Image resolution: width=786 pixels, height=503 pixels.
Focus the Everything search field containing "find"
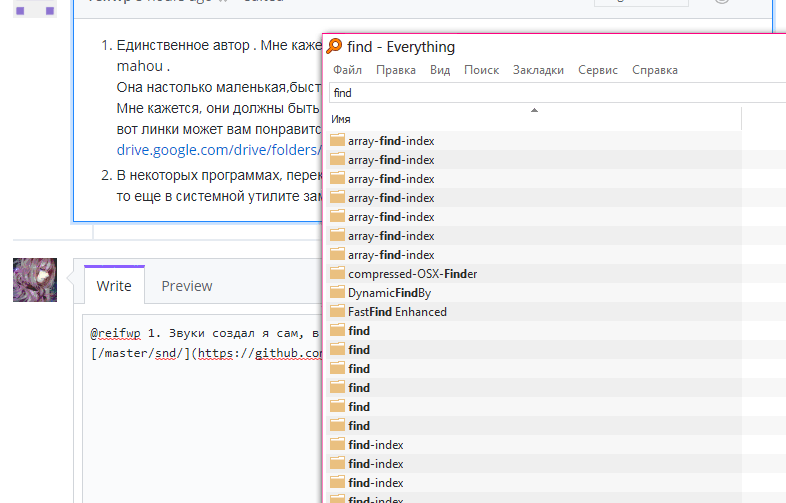(557, 93)
